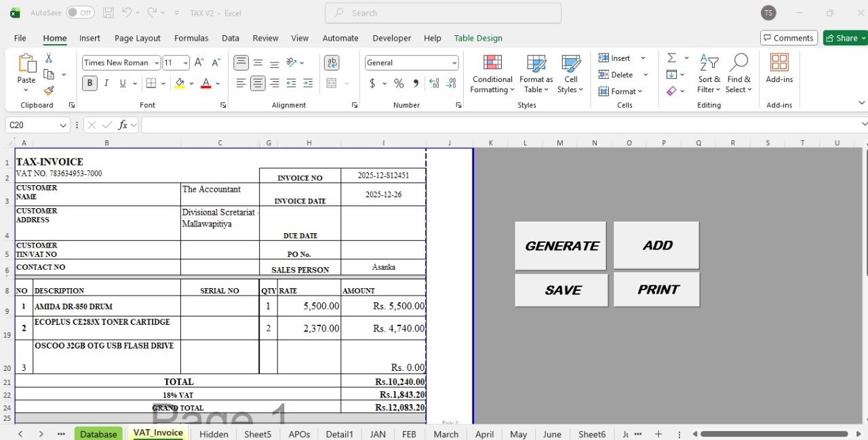Toggle Middle Align button
Image resolution: width=868 pixels, height=440 pixels.
tap(258, 62)
